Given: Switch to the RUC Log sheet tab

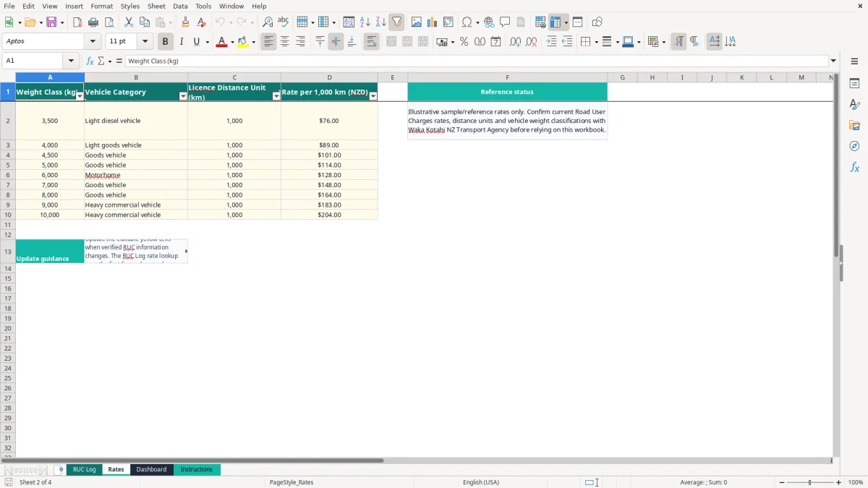Looking at the screenshot, I should point(84,469).
